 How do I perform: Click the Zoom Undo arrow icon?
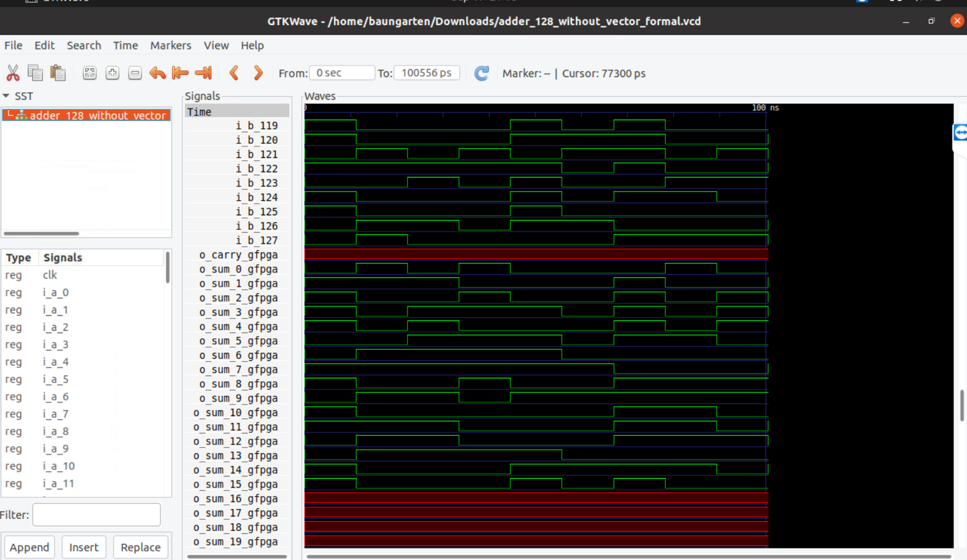point(157,73)
